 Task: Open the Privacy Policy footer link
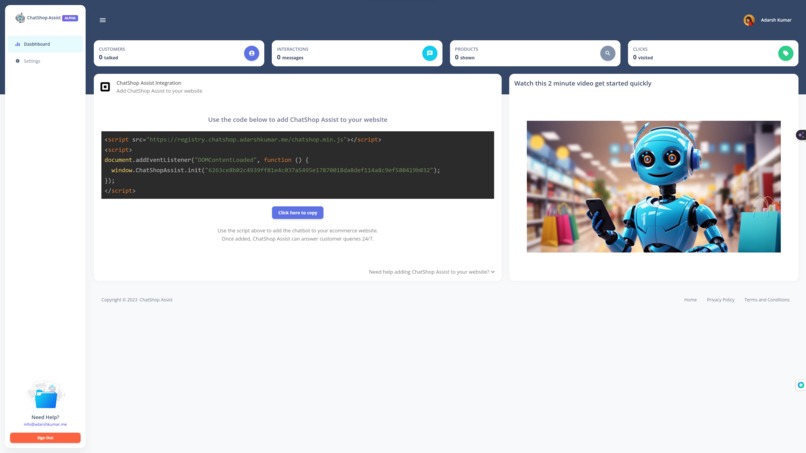(x=720, y=300)
